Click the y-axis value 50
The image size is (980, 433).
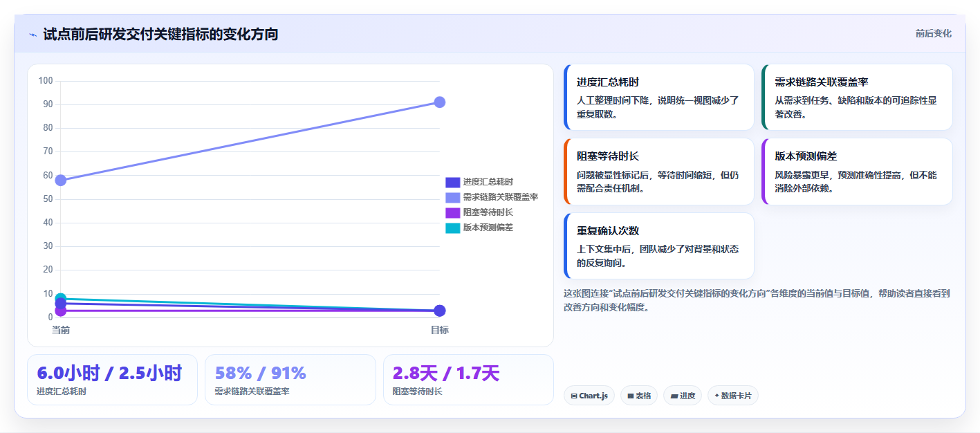pyautogui.click(x=48, y=199)
